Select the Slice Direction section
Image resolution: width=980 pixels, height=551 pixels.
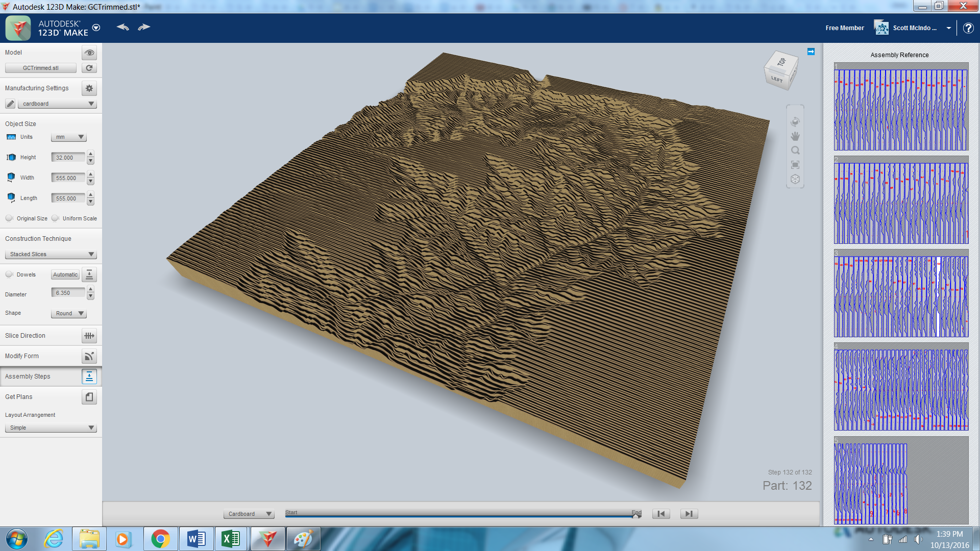[x=51, y=336]
